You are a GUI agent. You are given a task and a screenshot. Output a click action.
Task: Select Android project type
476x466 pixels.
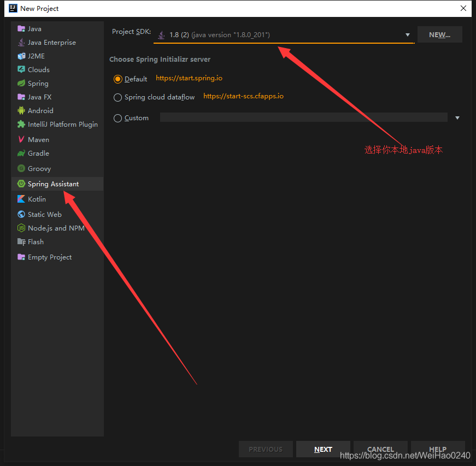[x=57, y=110]
